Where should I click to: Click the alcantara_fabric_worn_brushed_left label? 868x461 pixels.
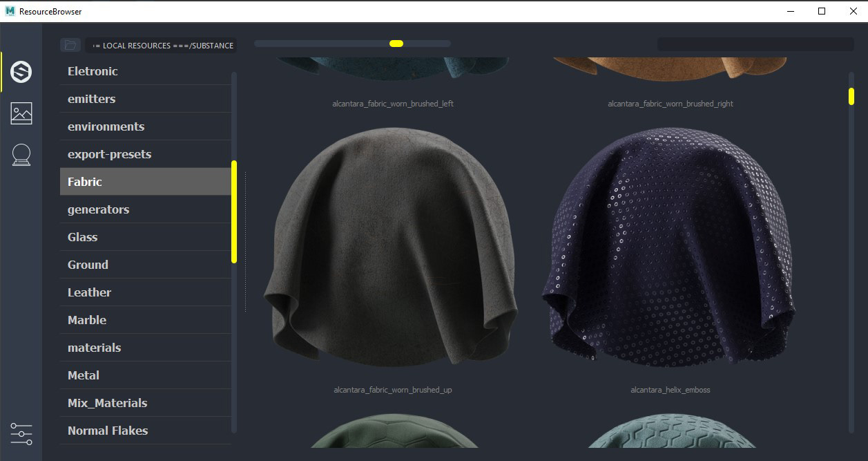point(393,104)
